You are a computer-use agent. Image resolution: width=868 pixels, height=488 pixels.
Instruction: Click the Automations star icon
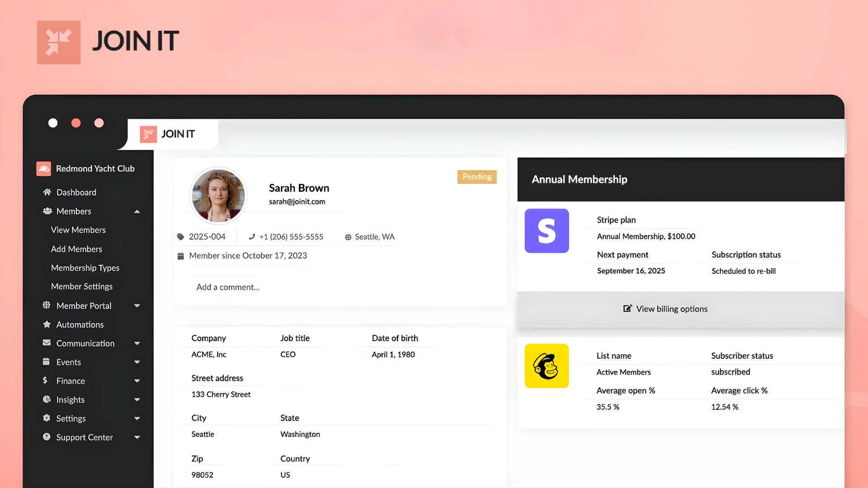pos(47,324)
